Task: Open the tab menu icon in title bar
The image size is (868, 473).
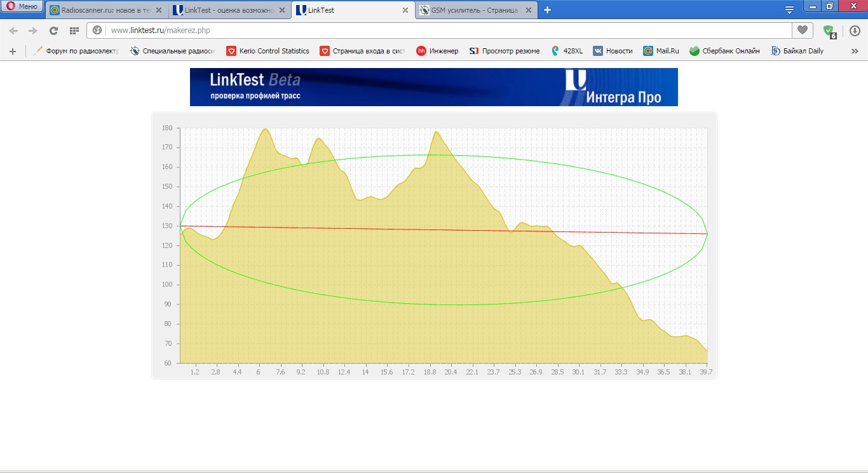Action: pyautogui.click(x=790, y=10)
